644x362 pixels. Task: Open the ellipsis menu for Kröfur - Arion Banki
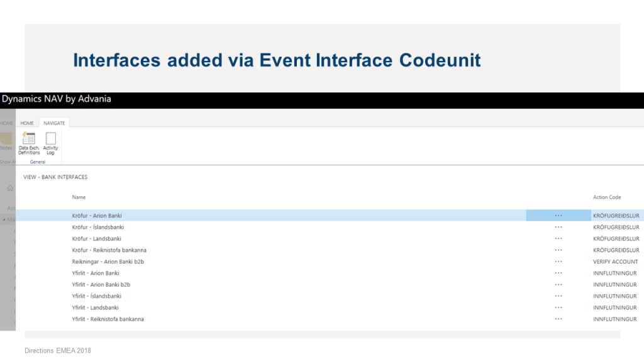pyautogui.click(x=558, y=216)
